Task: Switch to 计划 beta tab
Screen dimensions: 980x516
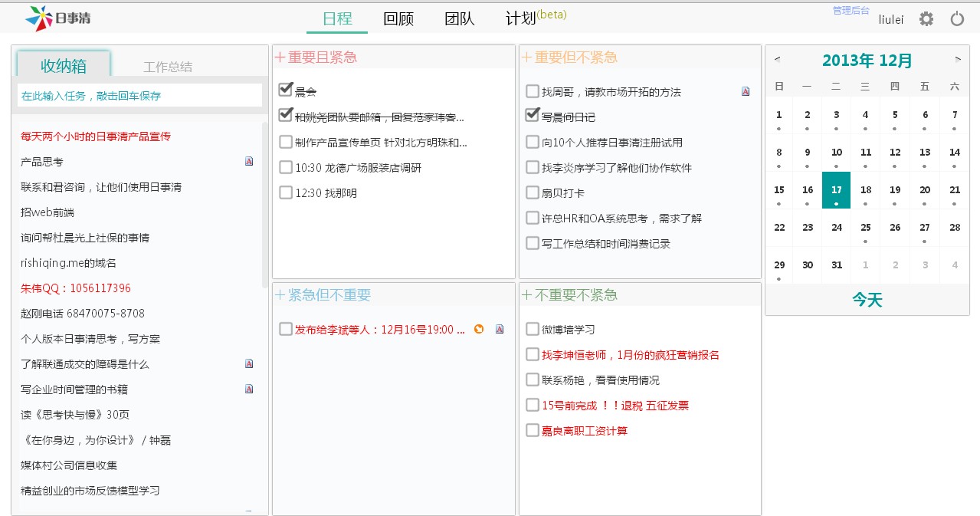Action: pos(536,18)
